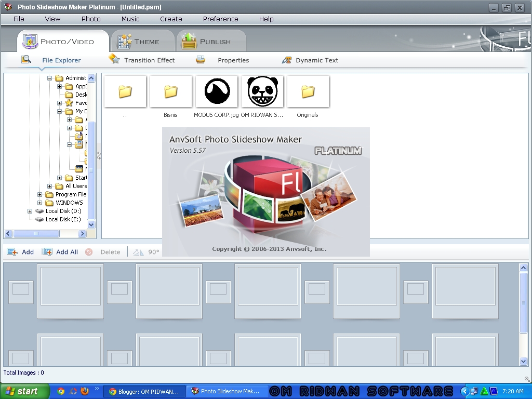Image resolution: width=532 pixels, height=399 pixels.
Task: Open the Dynamic Text panel
Action: pos(317,60)
